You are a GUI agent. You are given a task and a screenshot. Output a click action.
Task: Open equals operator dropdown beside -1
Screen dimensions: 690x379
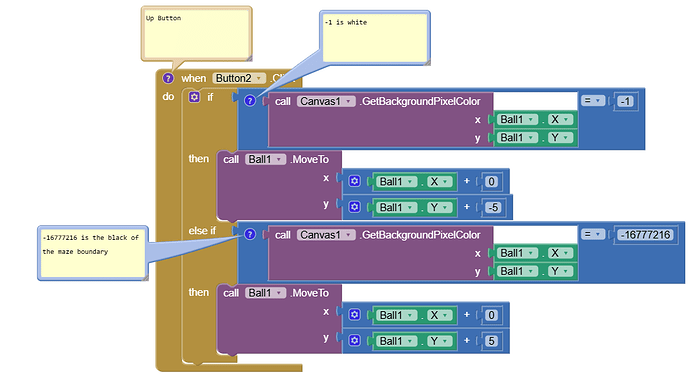pos(592,101)
